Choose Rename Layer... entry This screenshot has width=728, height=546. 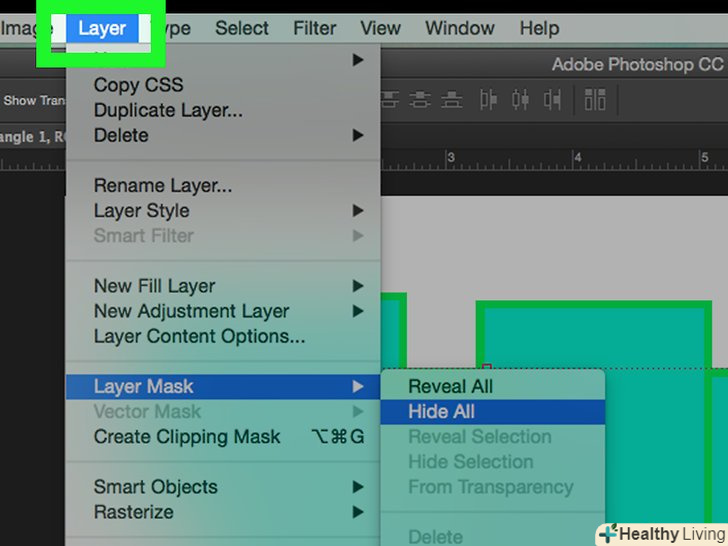click(x=223, y=185)
